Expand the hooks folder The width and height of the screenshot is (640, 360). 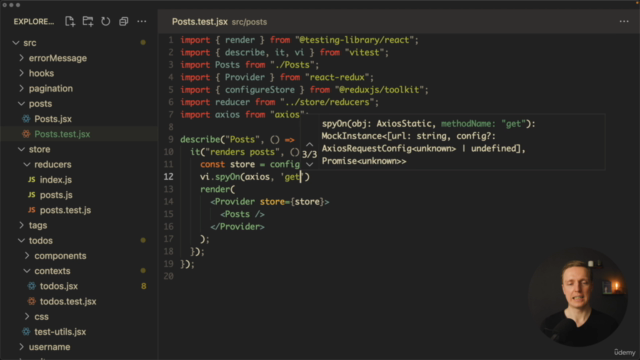21,73
